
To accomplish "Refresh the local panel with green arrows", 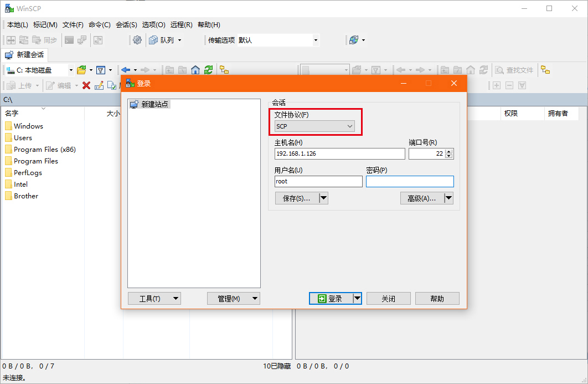I will coord(208,70).
